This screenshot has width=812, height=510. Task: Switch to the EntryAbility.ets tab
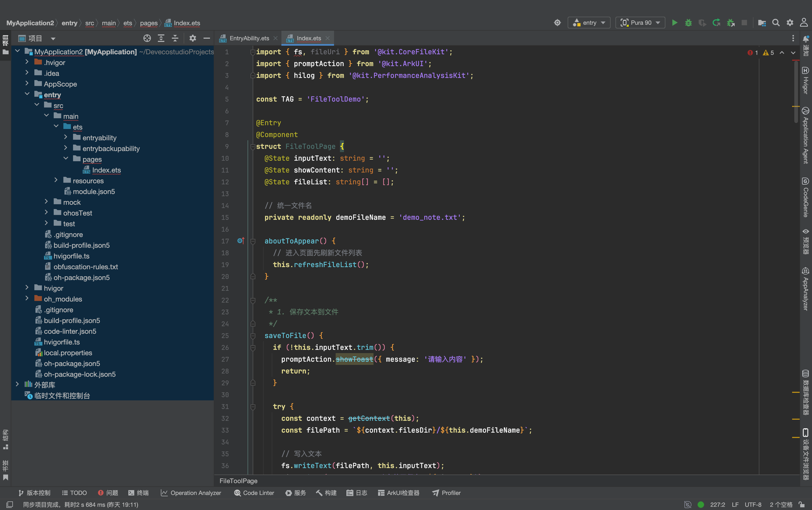click(249, 38)
